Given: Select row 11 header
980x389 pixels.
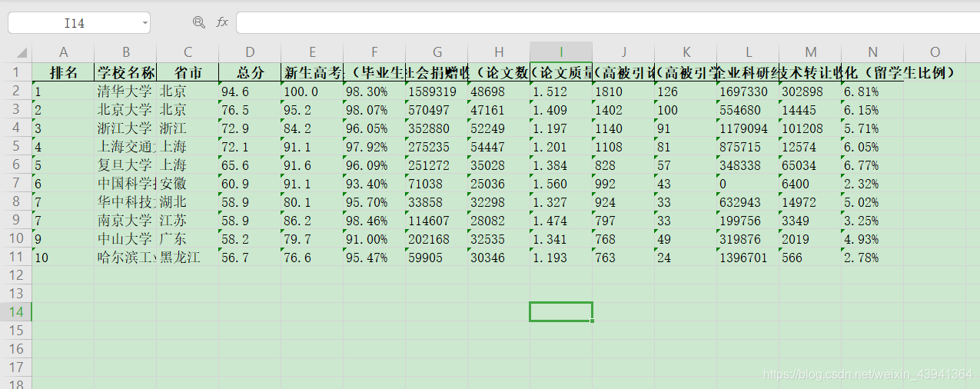Looking at the screenshot, I should pyautogui.click(x=16, y=257).
